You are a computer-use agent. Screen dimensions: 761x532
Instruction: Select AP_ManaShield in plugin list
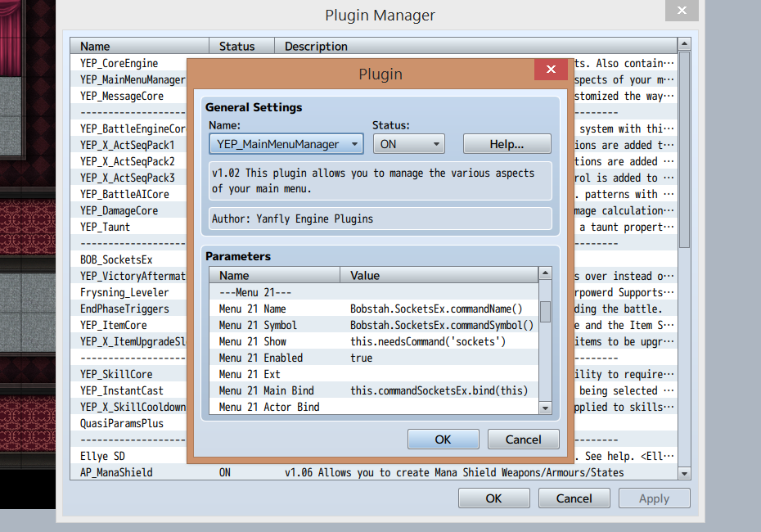(116, 473)
